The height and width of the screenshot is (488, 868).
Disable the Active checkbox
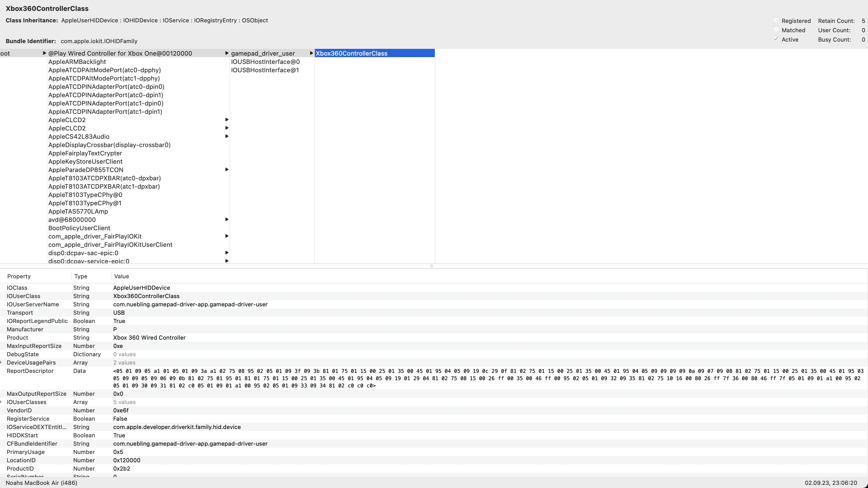(777, 39)
